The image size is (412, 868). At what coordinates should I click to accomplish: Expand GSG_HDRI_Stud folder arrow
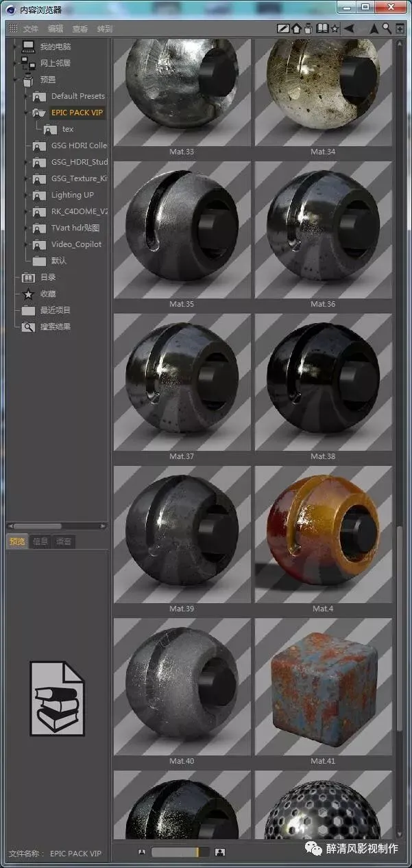coord(27,162)
